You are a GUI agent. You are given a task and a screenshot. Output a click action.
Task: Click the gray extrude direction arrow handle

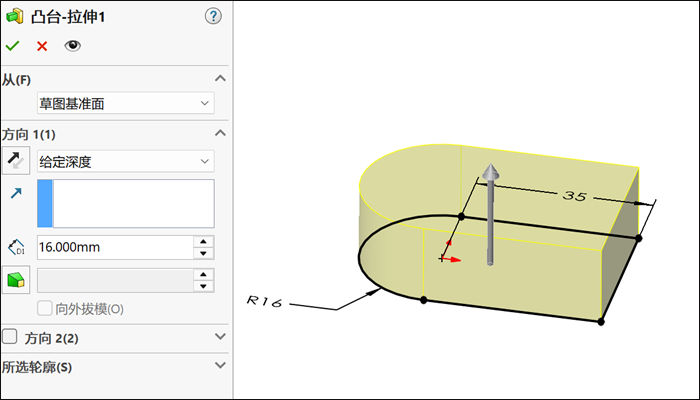(x=490, y=214)
